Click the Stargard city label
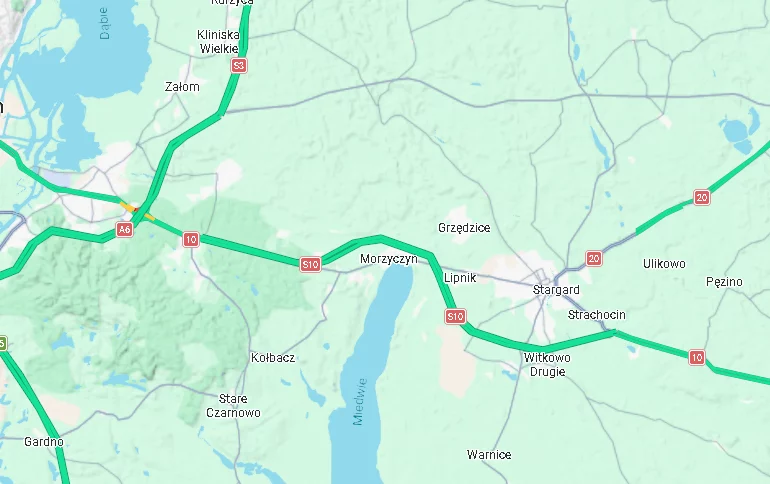Viewport: 770px width, 484px height. click(x=556, y=290)
